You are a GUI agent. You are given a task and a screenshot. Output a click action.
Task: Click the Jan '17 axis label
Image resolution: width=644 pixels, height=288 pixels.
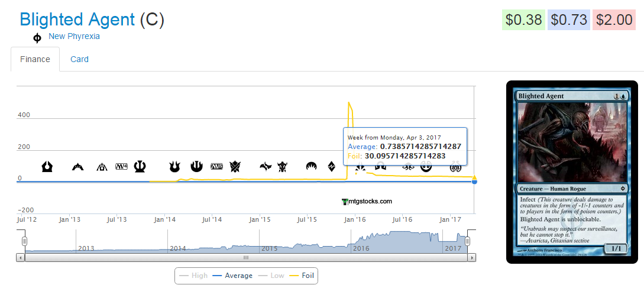tap(451, 219)
